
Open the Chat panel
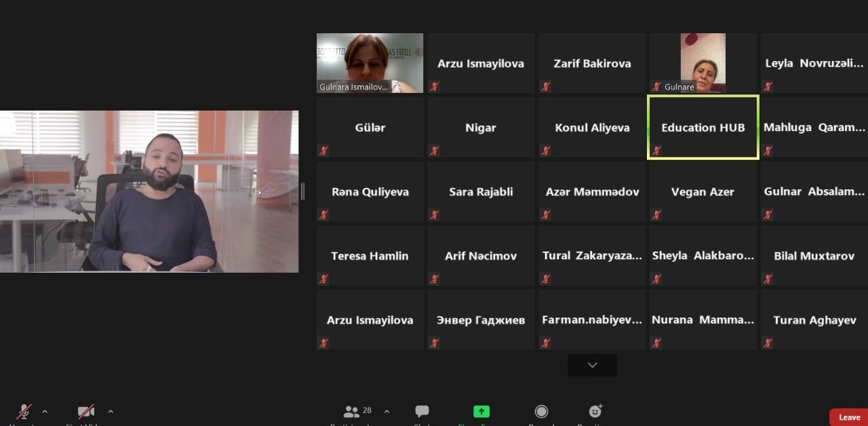coord(422,412)
